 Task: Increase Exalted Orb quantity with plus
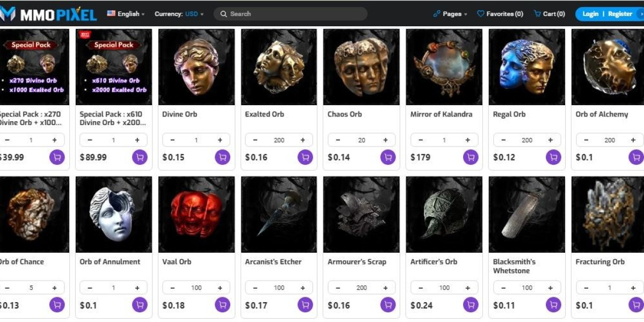pyautogui.click(x=303, y=140)
